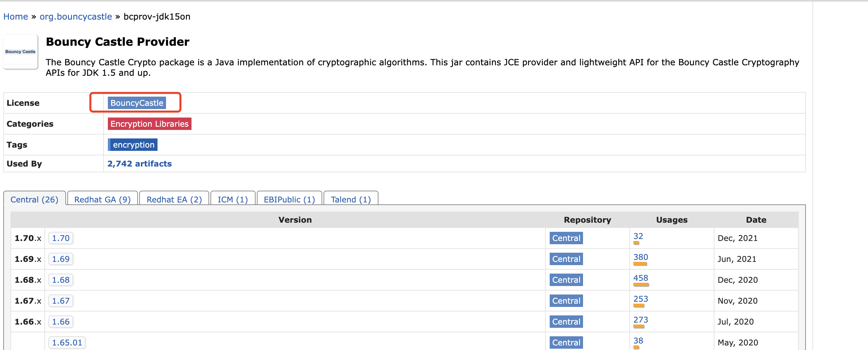This screenshot has height=350, width=868.
Task: Open the Home breadcrumb link
Action: click(15, 17)
